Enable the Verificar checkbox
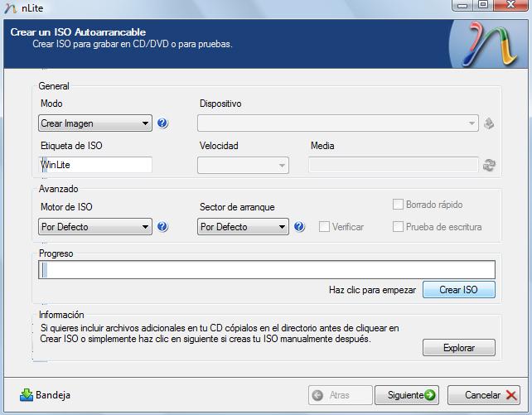532x415 pixels. (x=325, y=226)
